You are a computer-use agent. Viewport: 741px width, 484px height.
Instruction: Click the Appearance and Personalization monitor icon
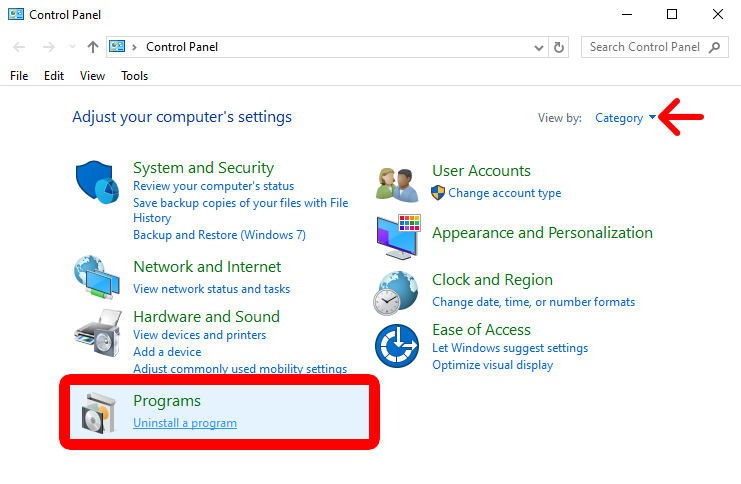397,236
